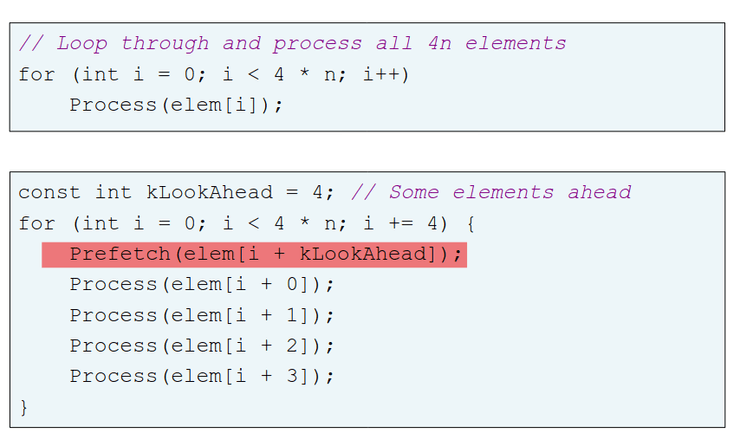Click the "Process(elem[i + 1]);" line

(x=201, y=315)
